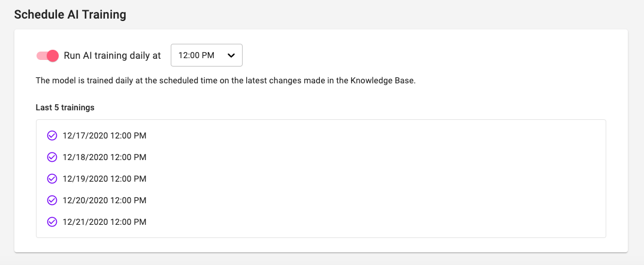Click the checkmark icon for 12/17/2020 training

pyautogui.click(x=52, y=135)
